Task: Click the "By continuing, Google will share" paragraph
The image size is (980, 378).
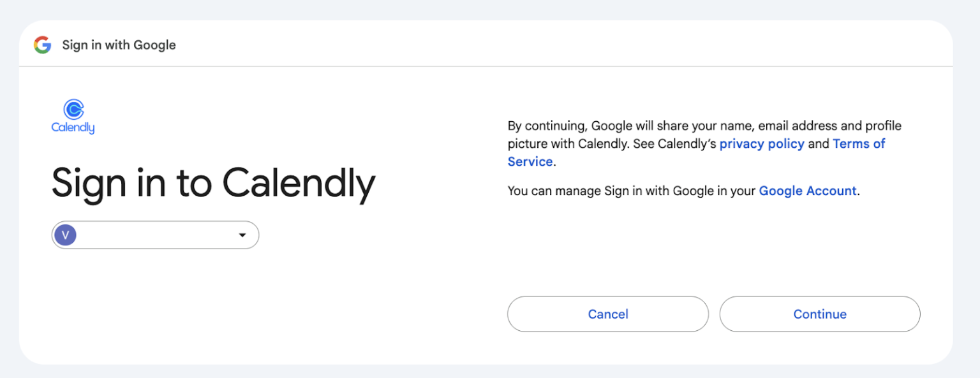Action: (638, 126)
